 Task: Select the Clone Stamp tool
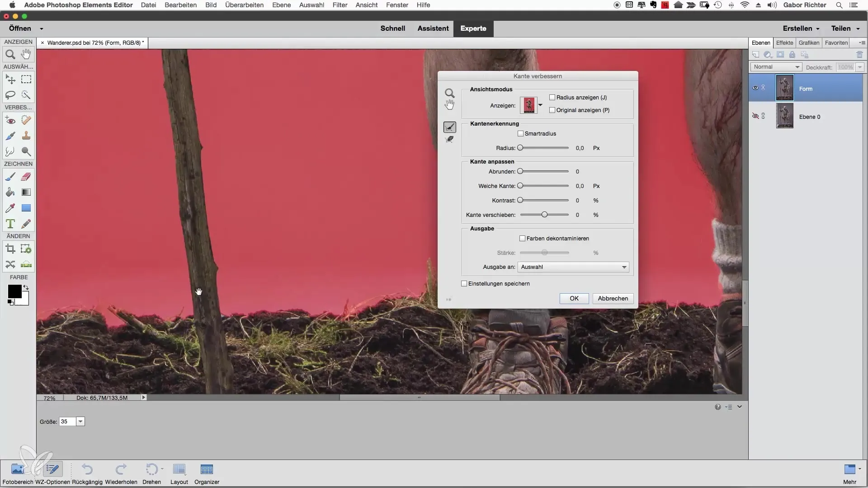pos(26,136)
